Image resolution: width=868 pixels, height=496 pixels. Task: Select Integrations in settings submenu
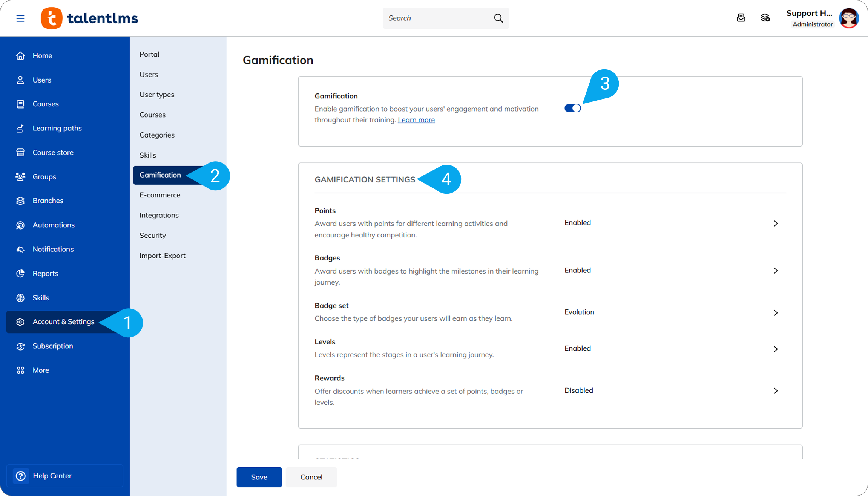[159, 215]
